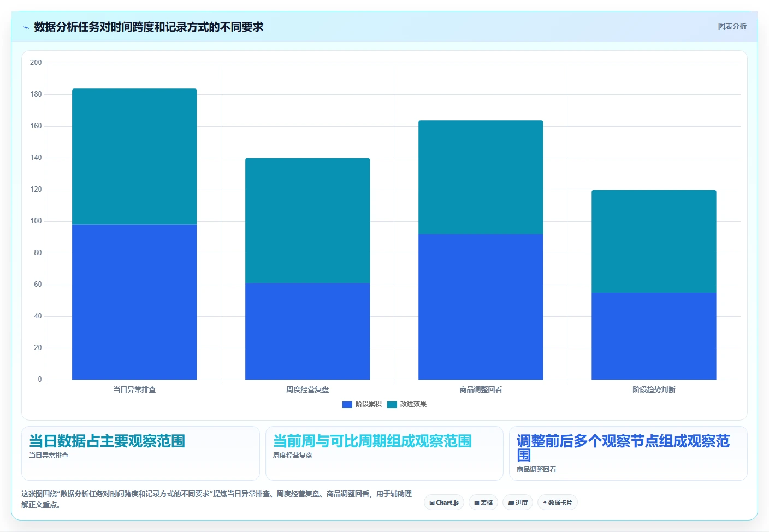Click the 数据卡片 tag chip
The image size is (769, 532).
pos(558,503)
